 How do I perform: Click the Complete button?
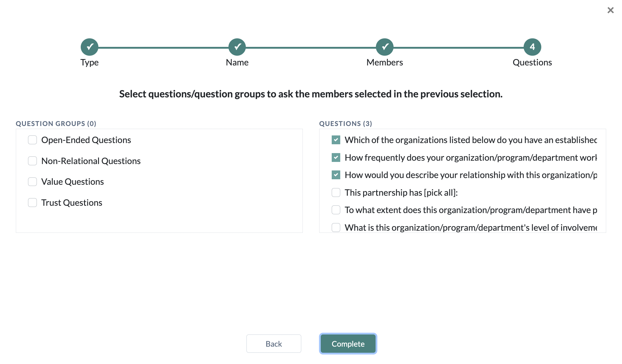pos(348,344)
